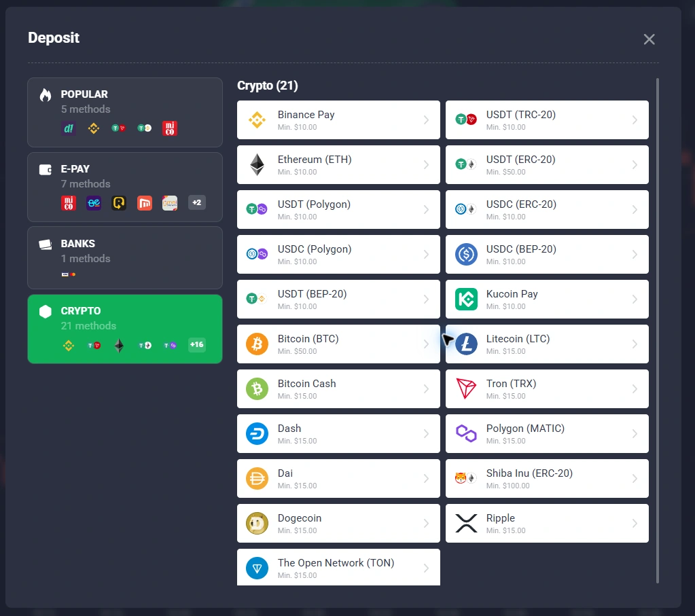Click the "USDC (ERC-20)" label

coord(521,204)
